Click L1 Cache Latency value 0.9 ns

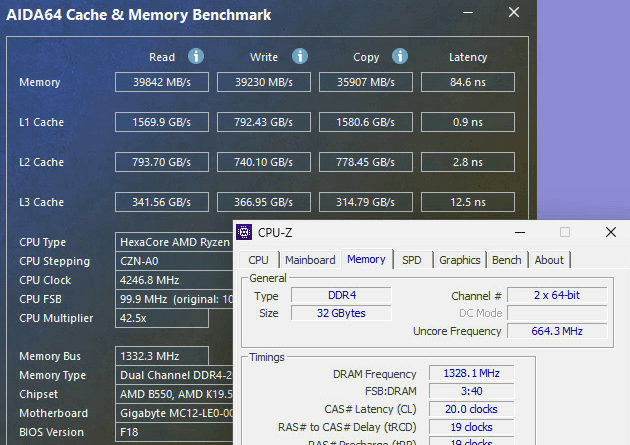[468, 122]
